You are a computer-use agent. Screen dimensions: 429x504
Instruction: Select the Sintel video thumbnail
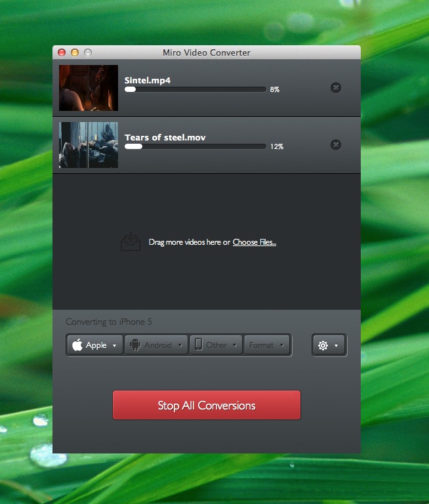89,88
